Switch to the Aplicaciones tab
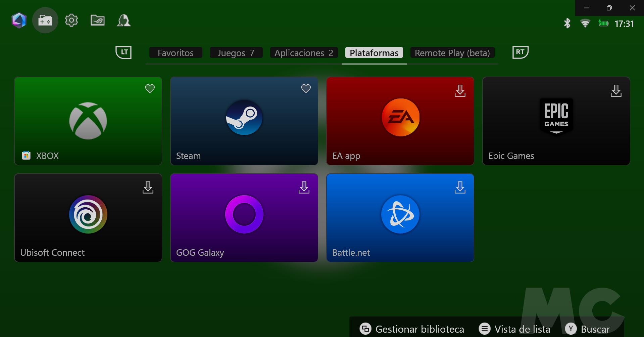Viewport: 644px width, 337px height. 304,53
